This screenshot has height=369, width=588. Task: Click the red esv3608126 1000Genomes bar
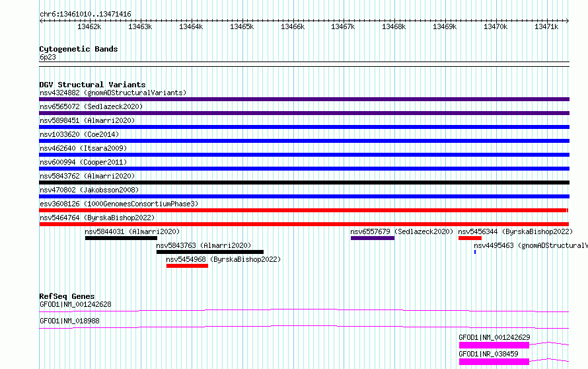point(304,210)
